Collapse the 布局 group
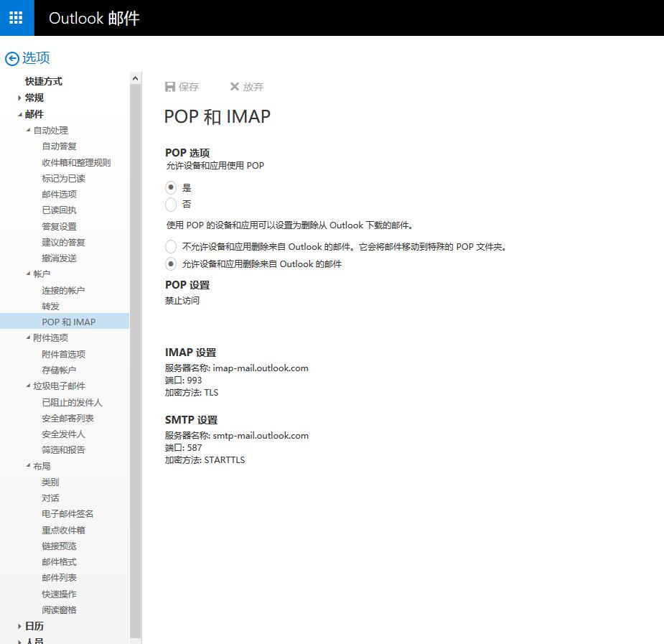The height and width of the screenshot is (644, 664). (28, 465)
